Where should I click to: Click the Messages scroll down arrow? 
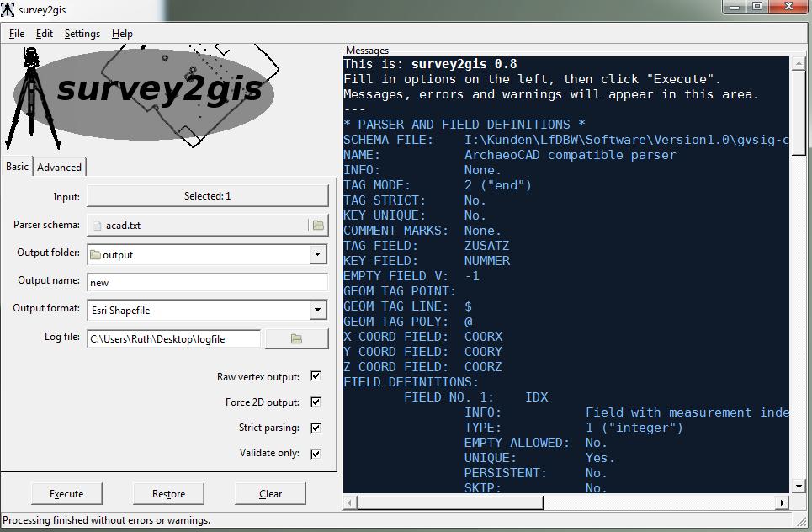click(799, 487)
